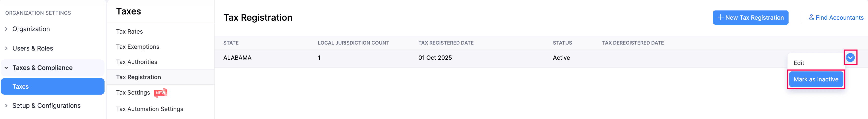Click the NEW badge icon beside Tax Settings
The image size is (868, 119).
click(161, 93)
